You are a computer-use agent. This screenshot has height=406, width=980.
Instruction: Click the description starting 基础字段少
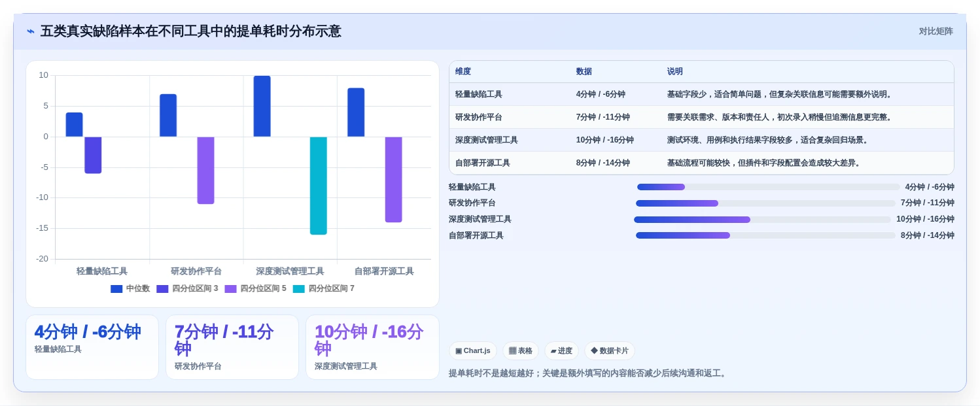coord(780,95)
